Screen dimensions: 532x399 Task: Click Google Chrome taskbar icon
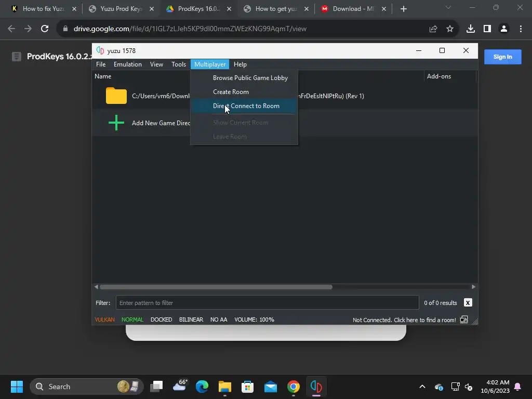click(294, 387)
